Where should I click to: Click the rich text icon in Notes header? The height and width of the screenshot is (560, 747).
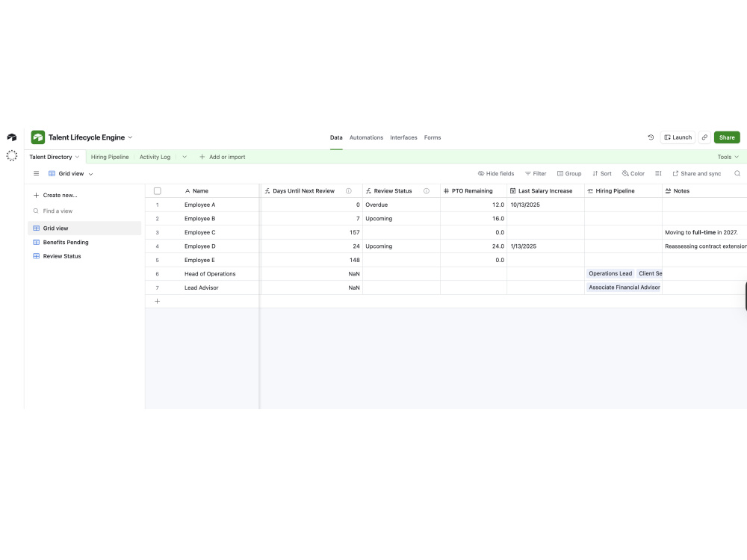668,191
